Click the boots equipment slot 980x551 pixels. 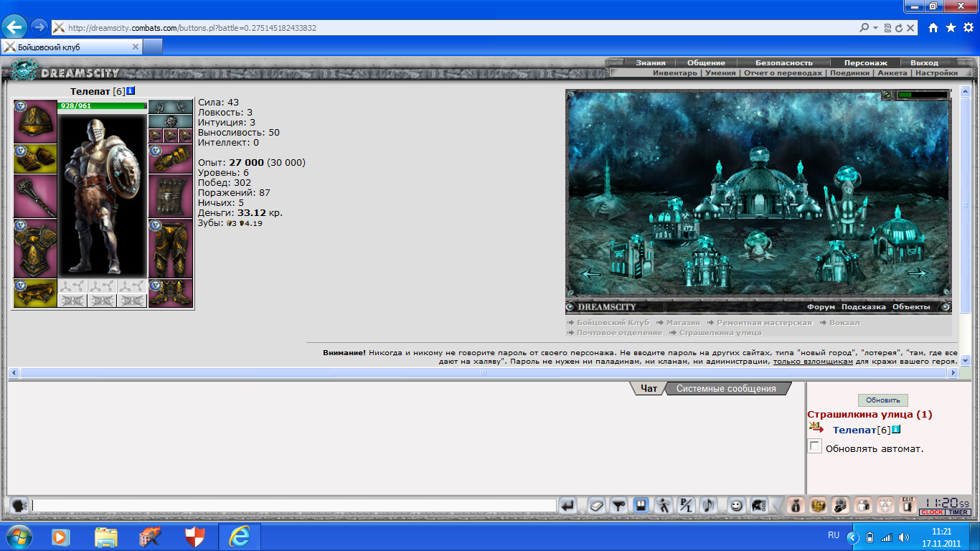(170, 293)
